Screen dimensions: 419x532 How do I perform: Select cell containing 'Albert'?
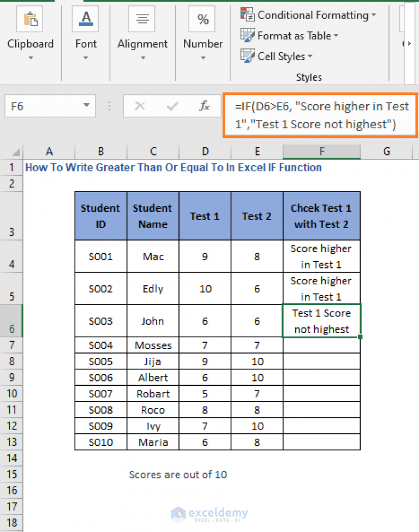153,378
